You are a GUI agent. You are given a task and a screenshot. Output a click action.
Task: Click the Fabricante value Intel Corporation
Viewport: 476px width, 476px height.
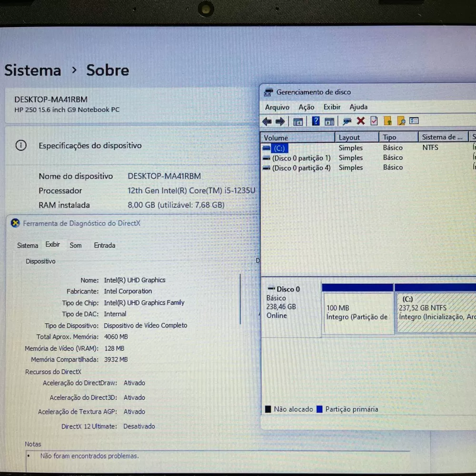point(128,291)
